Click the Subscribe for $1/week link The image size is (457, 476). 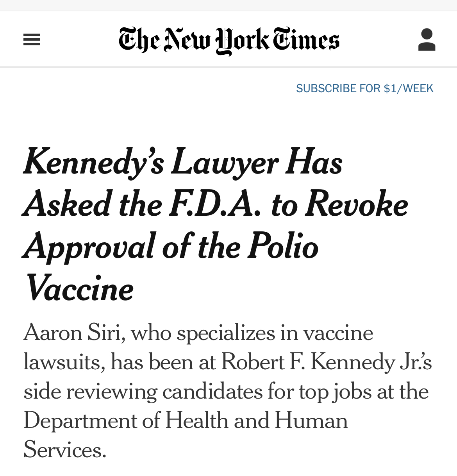[x=364, y=88]
